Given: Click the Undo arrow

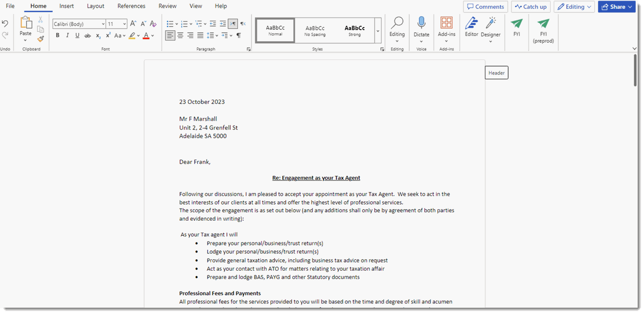Looking at the screenshot, I should 5,23.
